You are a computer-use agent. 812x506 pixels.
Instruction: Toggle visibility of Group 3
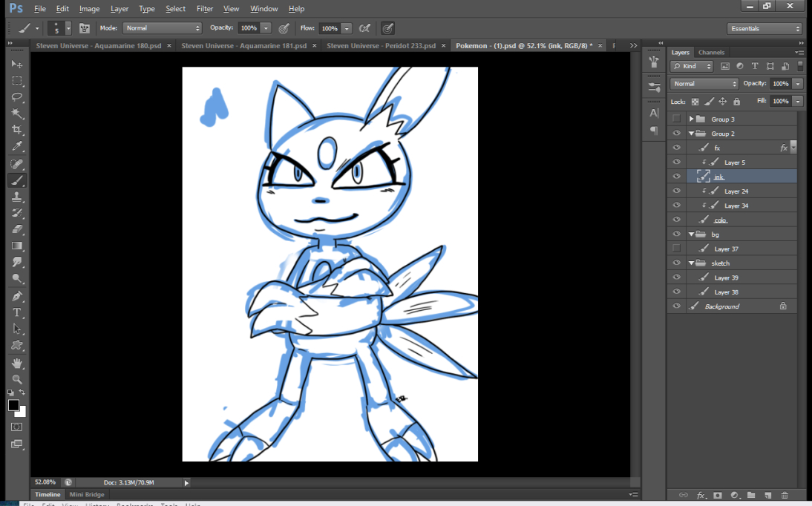click(x=676, y=119)
